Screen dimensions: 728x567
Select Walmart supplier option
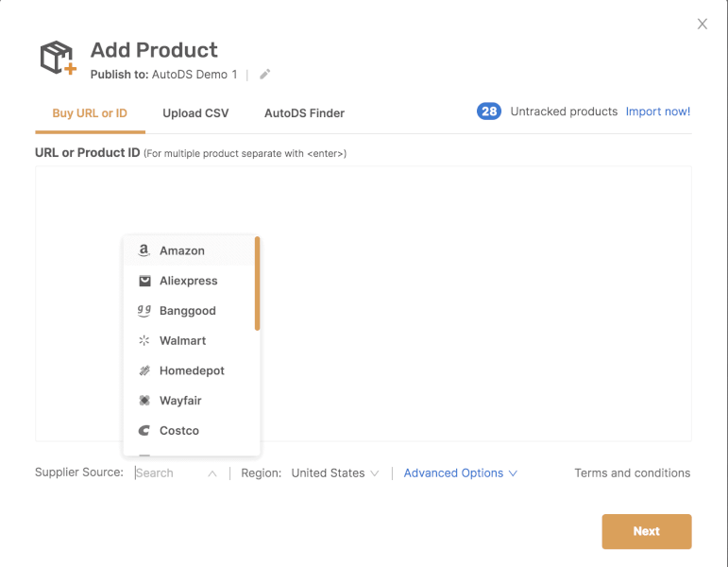tap(190, 340)
